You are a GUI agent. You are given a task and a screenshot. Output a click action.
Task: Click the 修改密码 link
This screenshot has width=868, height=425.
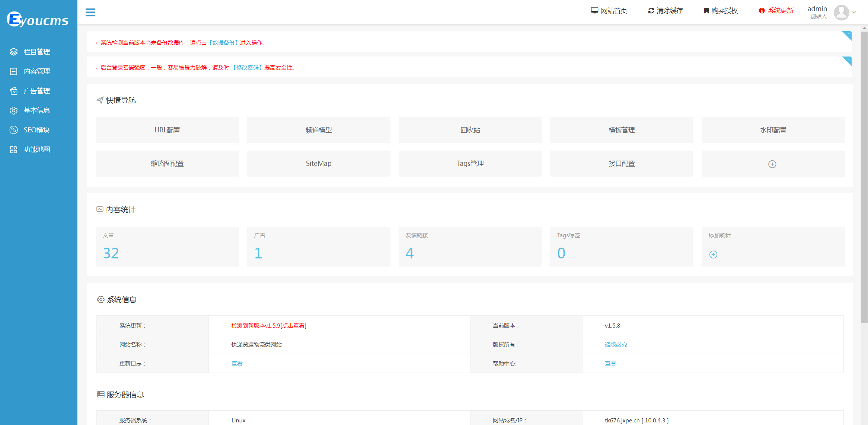tap(248, 68)
